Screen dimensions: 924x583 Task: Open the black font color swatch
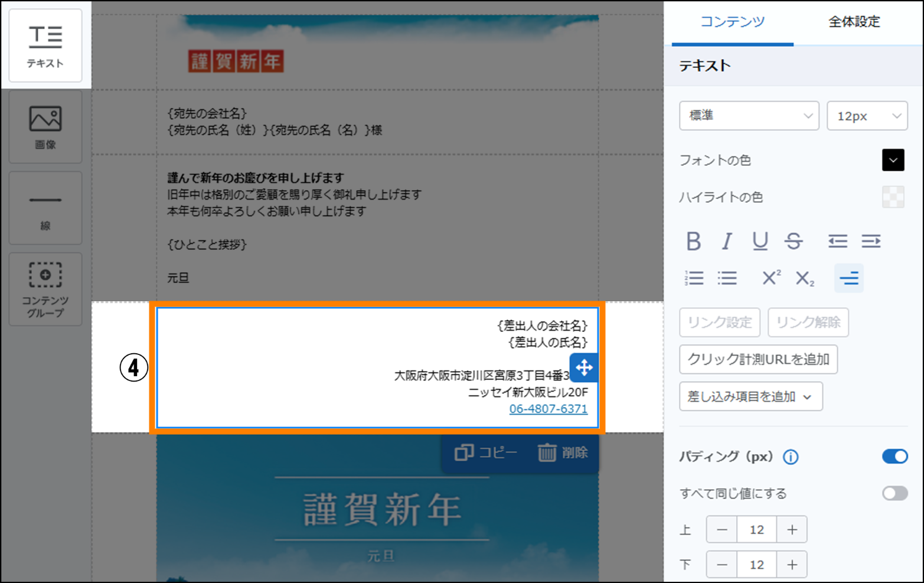coord(893,160)
